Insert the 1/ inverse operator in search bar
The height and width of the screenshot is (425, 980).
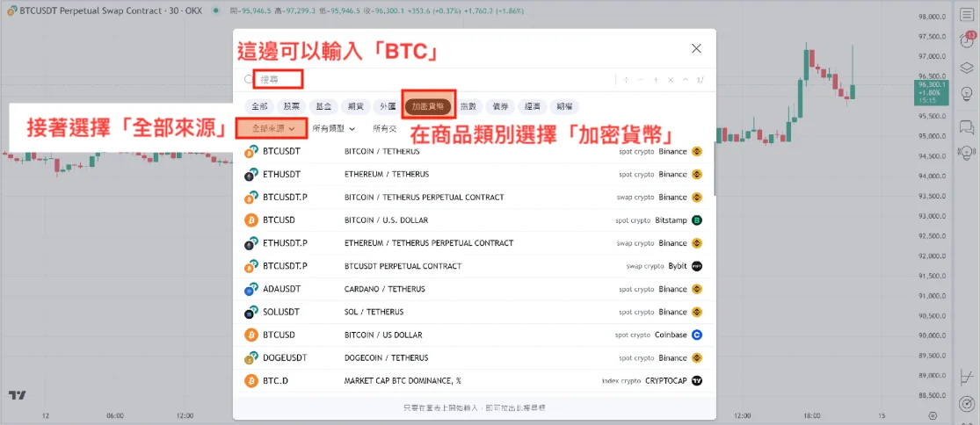(701, 80)
